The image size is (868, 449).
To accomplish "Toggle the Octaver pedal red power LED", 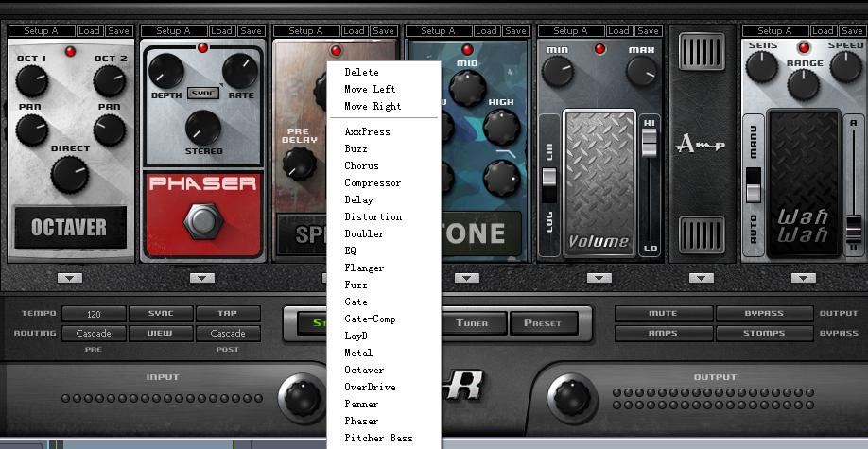I will [x=70, y=48].
